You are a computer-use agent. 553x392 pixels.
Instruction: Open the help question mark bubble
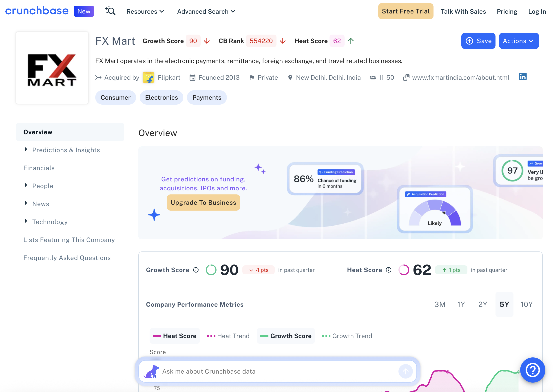pos(533,370)
